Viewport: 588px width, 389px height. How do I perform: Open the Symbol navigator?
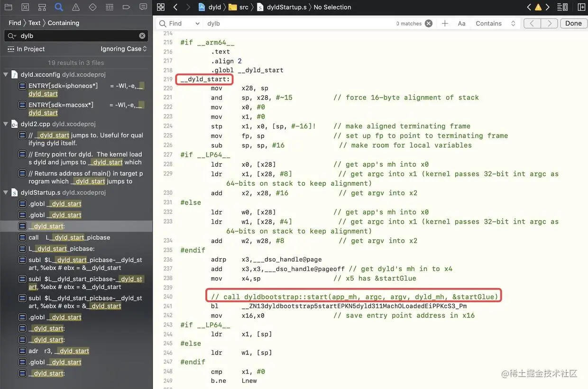point(42,7)
